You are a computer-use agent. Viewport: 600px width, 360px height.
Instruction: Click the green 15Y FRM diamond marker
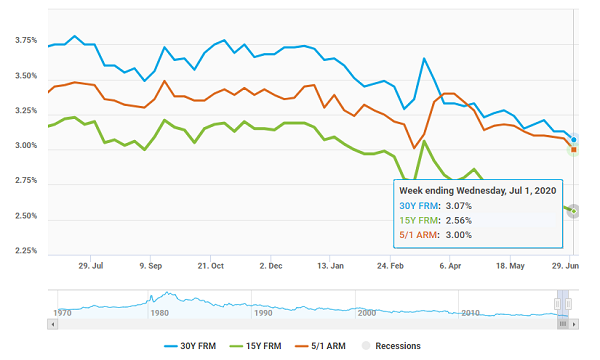[574, 211]
